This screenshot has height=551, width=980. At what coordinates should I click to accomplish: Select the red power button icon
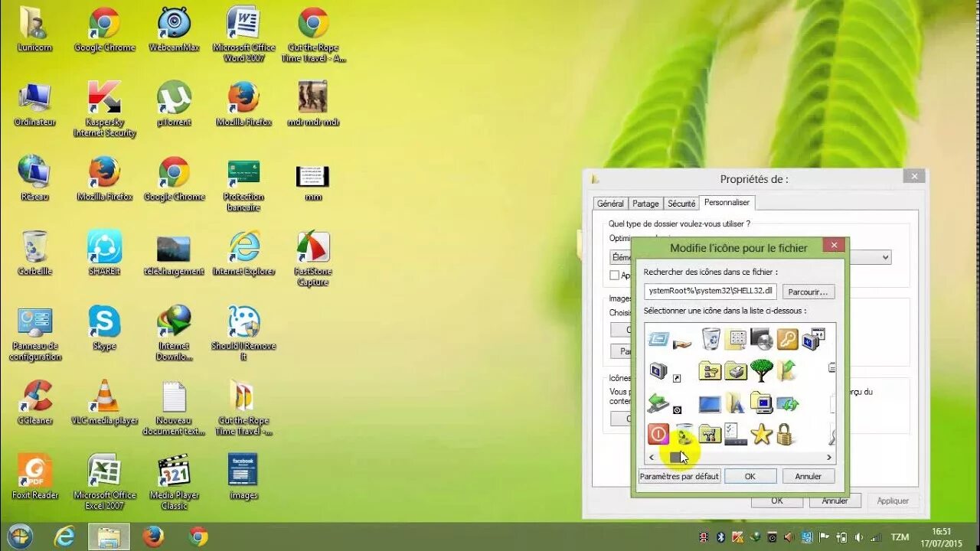tap(658, 434)
